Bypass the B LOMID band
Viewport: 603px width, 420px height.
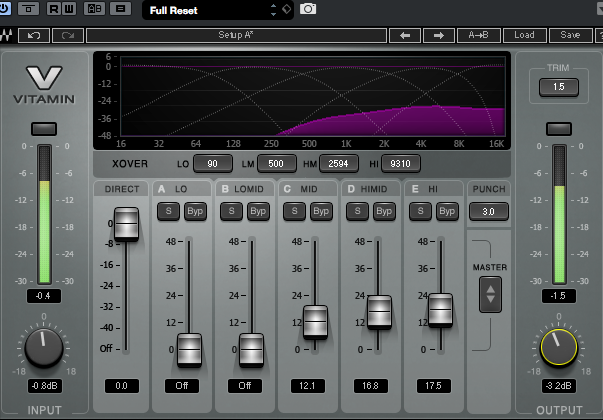258,211
